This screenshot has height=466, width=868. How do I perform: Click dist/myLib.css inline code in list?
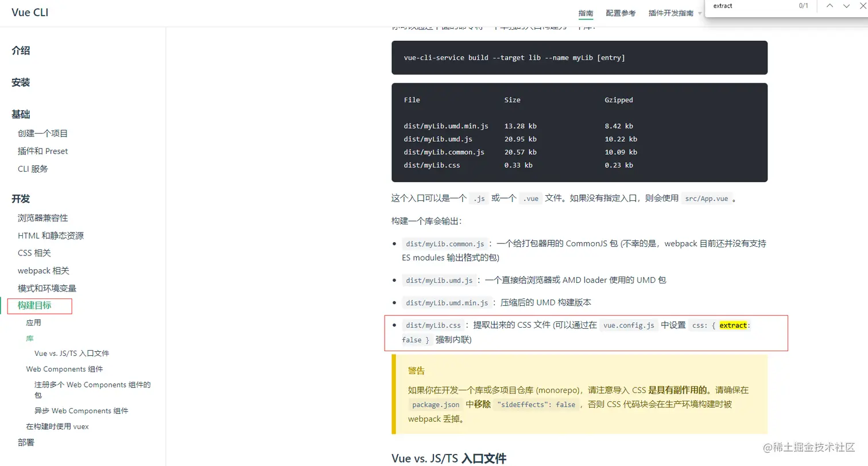(434, 325)
